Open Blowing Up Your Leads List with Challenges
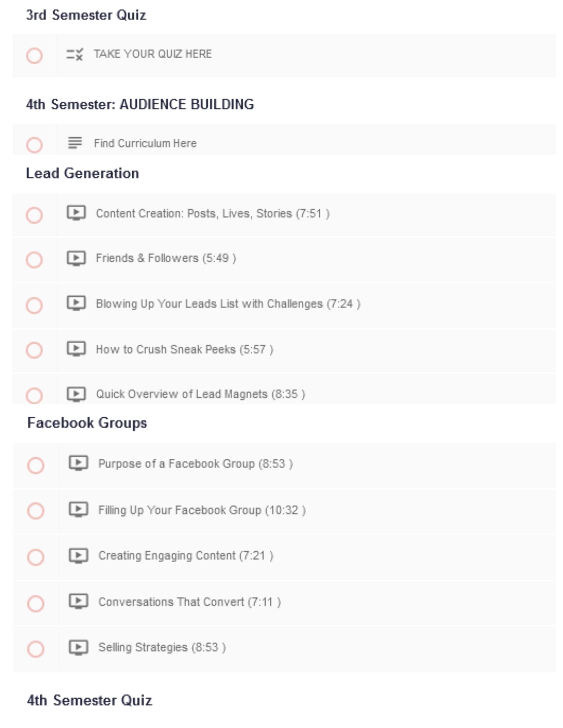The width and height of the screenshot is (563, 728). point(228,304)
